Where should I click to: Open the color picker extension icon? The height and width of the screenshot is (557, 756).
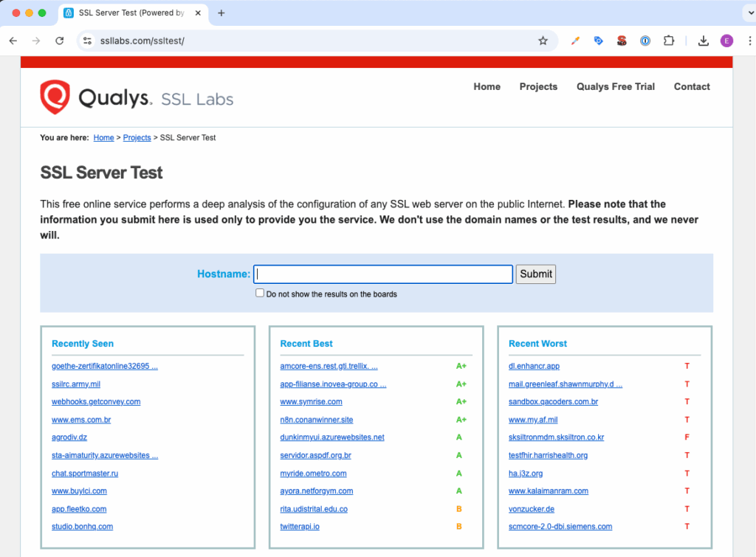pyautogui.click(x=575, y=41)
